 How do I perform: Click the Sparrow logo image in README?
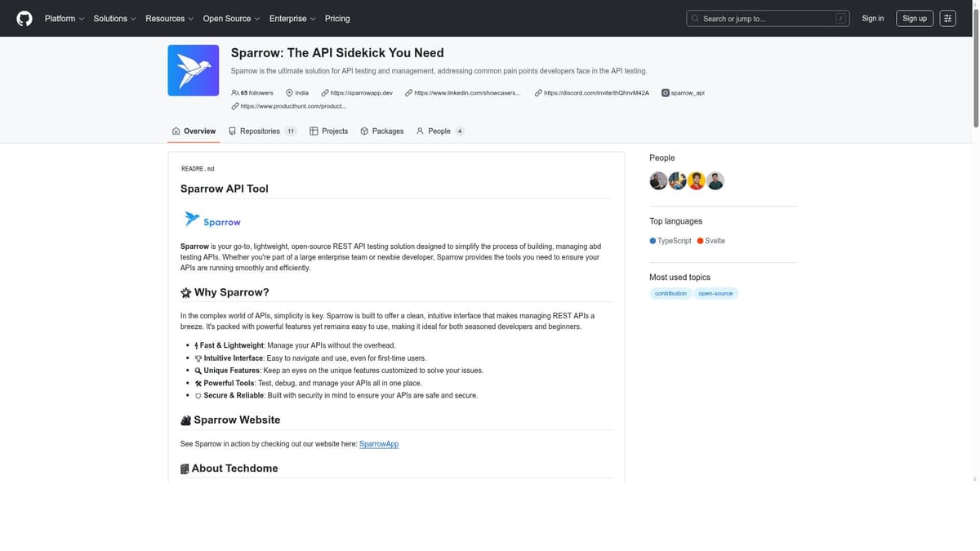[x=212, y=220]
